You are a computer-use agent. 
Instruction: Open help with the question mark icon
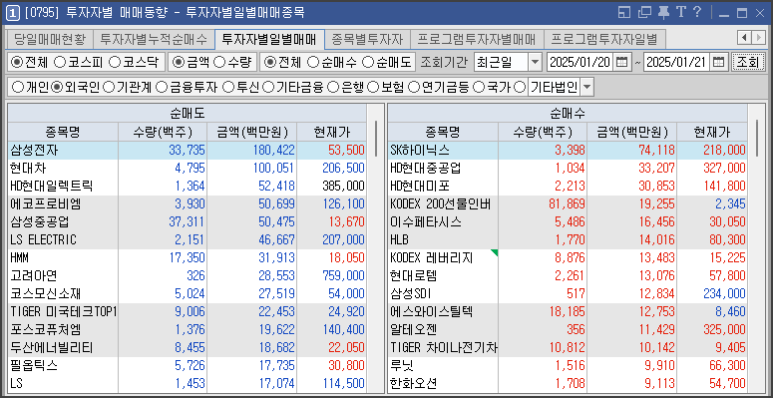tap(697, 12)
